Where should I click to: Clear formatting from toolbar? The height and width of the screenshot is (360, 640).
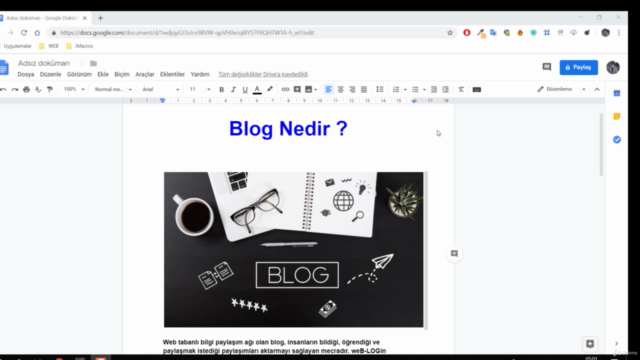coord(461,89)
